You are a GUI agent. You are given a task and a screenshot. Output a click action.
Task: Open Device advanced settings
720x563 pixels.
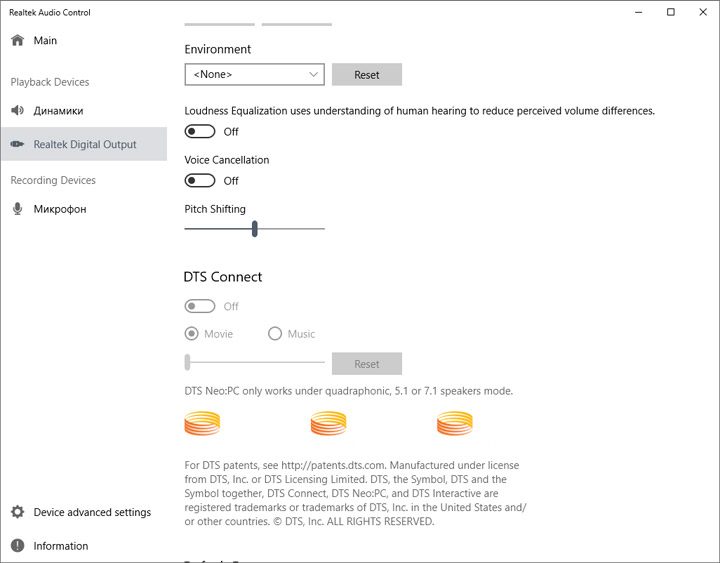(84, 512)
